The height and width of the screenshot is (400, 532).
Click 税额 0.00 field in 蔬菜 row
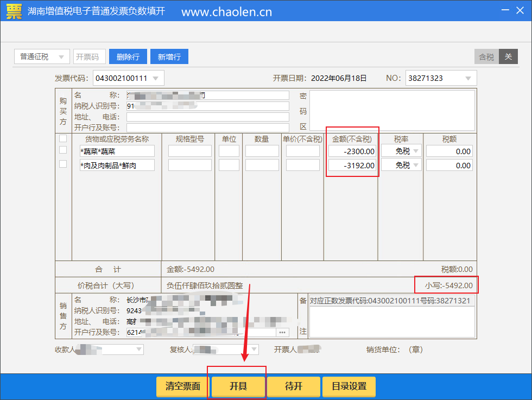point(449,151)
